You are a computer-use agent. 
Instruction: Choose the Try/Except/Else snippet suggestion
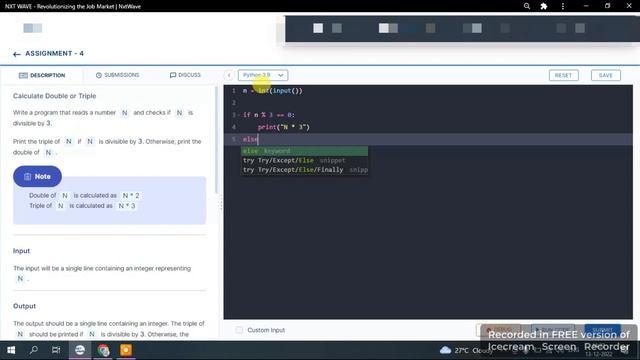pyautogui.click(x=304, y=160)
